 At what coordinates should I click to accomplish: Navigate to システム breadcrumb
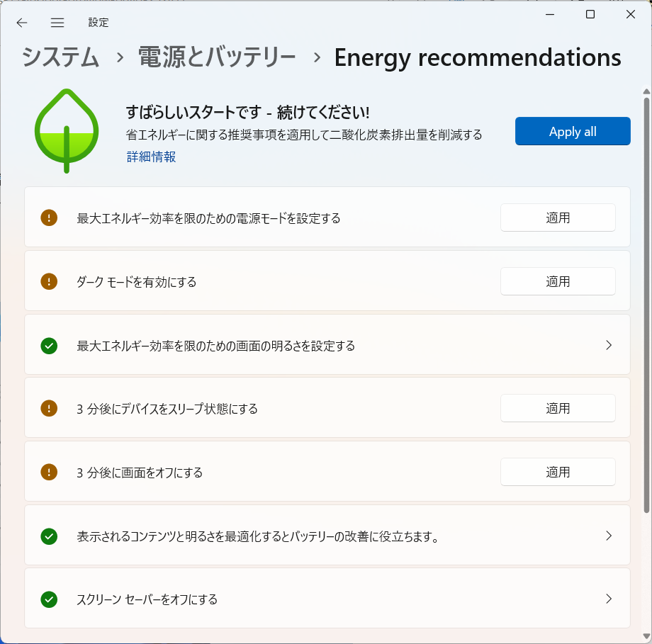60,57
